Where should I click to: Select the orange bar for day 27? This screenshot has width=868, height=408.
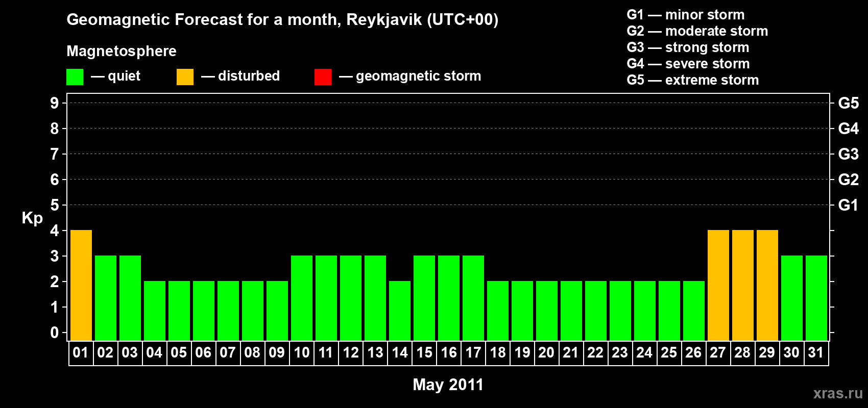coord(718,285)
